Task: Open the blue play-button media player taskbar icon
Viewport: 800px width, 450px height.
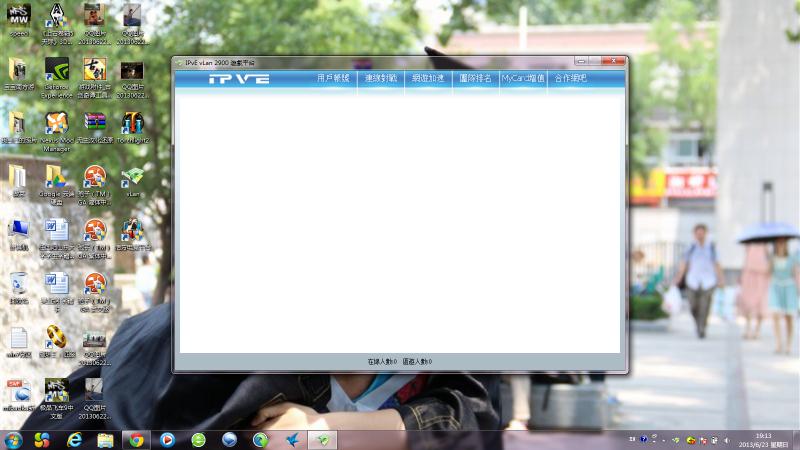Action: 167,440
